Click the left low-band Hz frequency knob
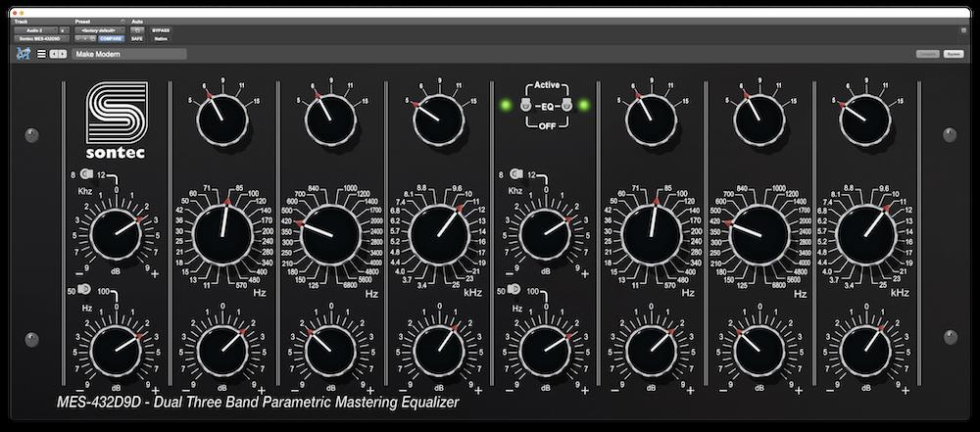The width and height of the screenshot is (980, 432). click(x=222, y=235)
